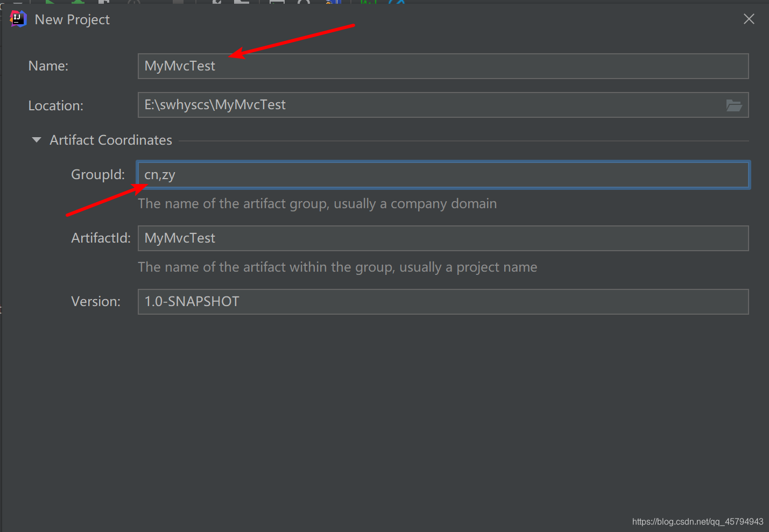Collapse the Artifact Coordinates section
This screenshot has height=532, width=769.
37,140
